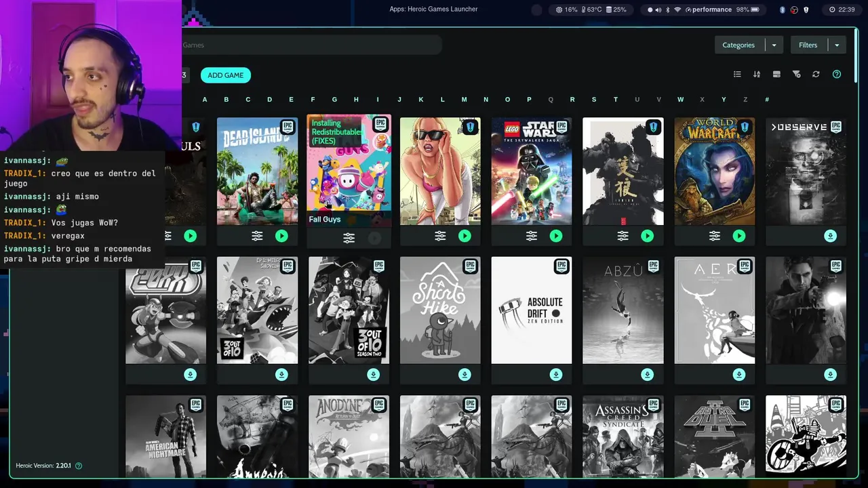Open the Dead Island 2 cover
The image size is (868, 488).
[x=257, y=171]
